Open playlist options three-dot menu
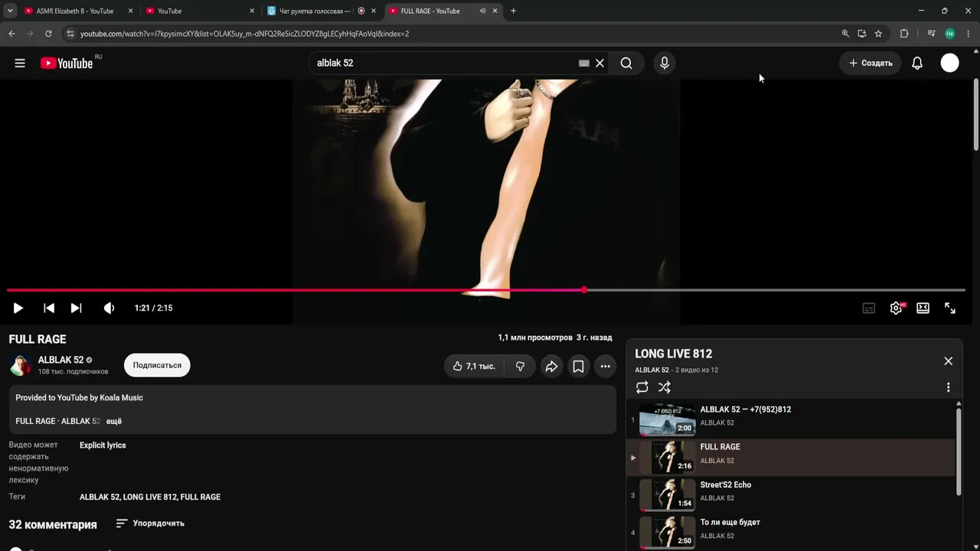Screen dimensions: 980x551 pos(948,387)
